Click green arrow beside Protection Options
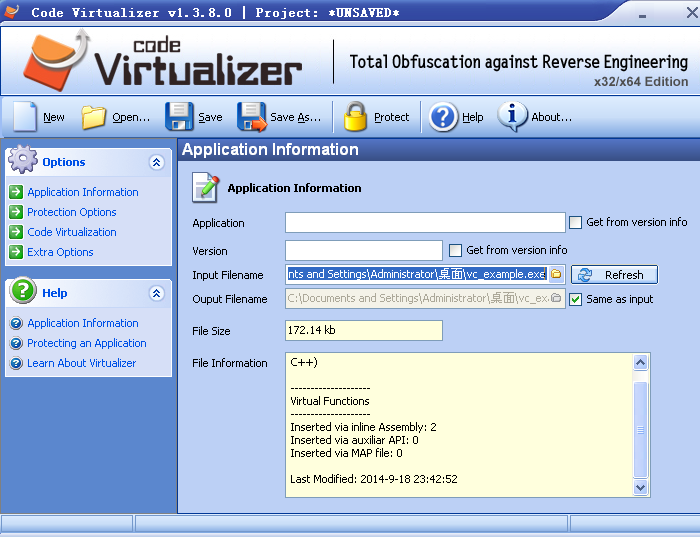The height and width of the screenshot is (537, 700). 16,212
